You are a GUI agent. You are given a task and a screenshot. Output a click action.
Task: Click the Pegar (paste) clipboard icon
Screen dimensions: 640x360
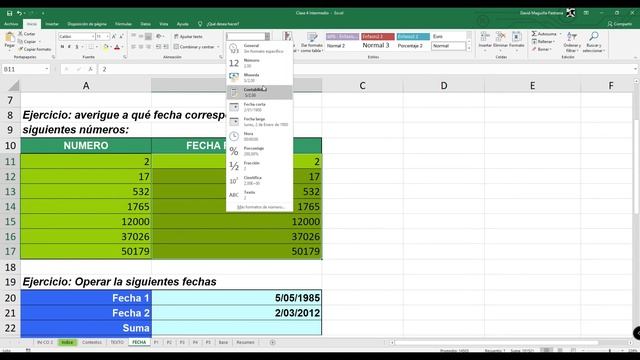click(x=9, y=38)
